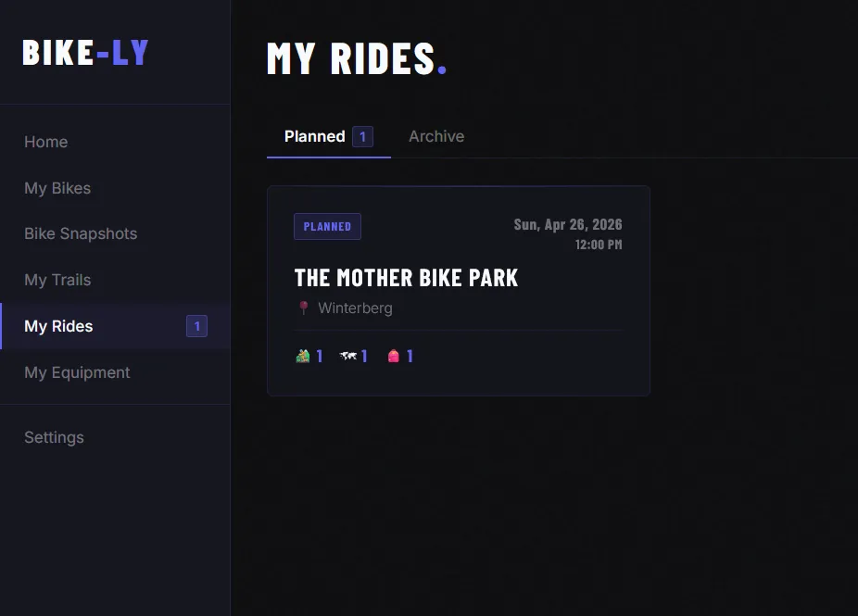
Task: Click the backpack equipment icon on the card
Action: (393, 356)
